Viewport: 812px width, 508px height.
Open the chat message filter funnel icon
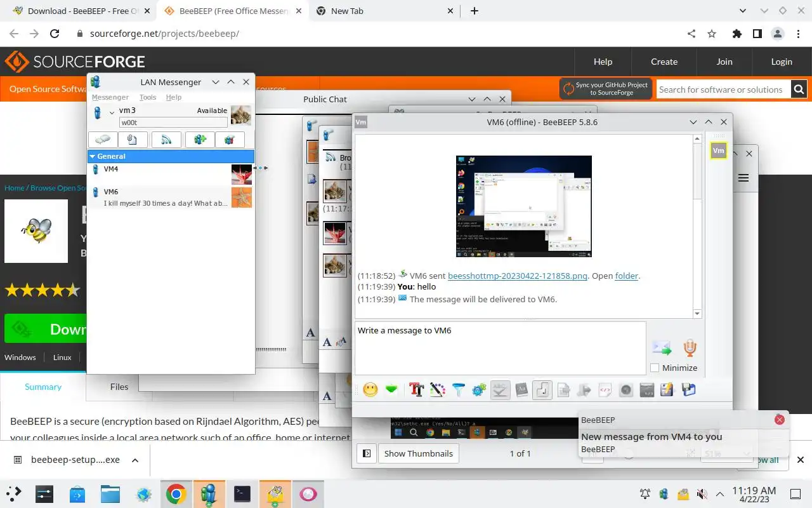[x=458, y=390]
